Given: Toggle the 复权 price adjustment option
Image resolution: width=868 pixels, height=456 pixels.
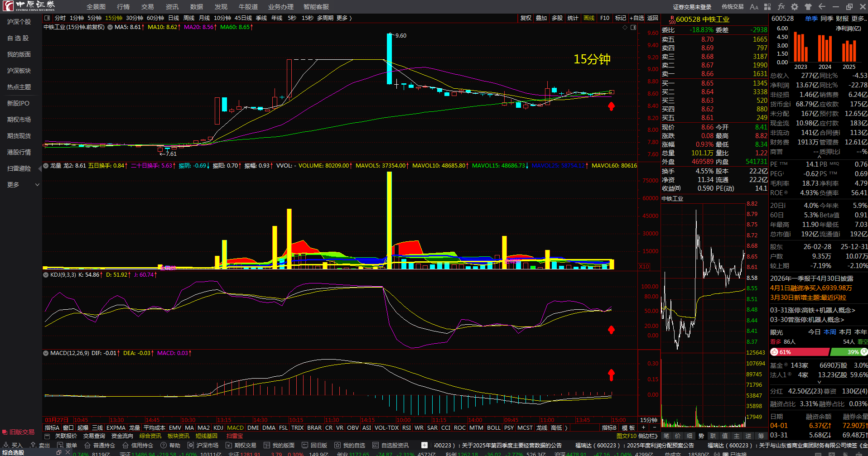Looking at the screenshot, I should click(x=526, y=18).
